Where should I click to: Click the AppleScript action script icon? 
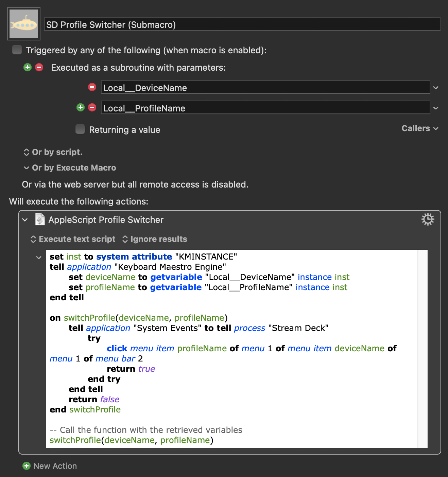click(x=40, y=219)
